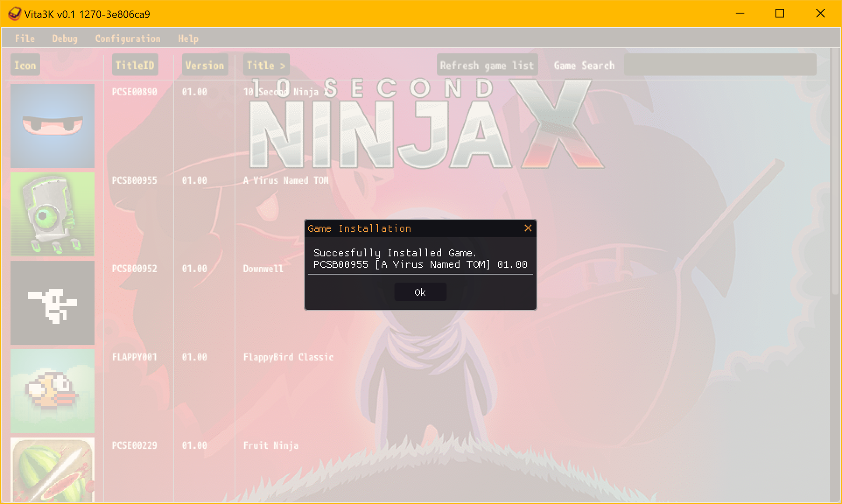This screenshot has width=842, height=504.
Task: Open the File menu
Action: pos(25,38)
